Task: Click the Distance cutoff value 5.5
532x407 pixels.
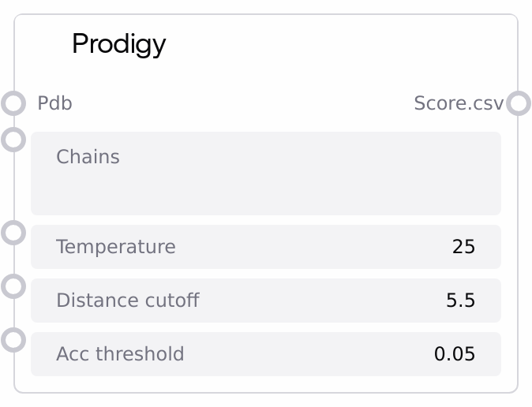Action: [461, 301]
